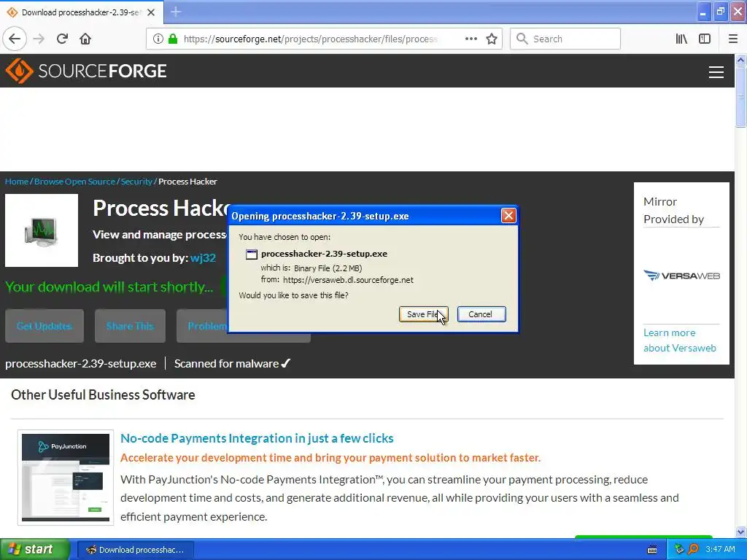The height and width of the screenshot is (560, 747).
Task: Open the Security breadcrumb link
Action: tap(136, 182)
